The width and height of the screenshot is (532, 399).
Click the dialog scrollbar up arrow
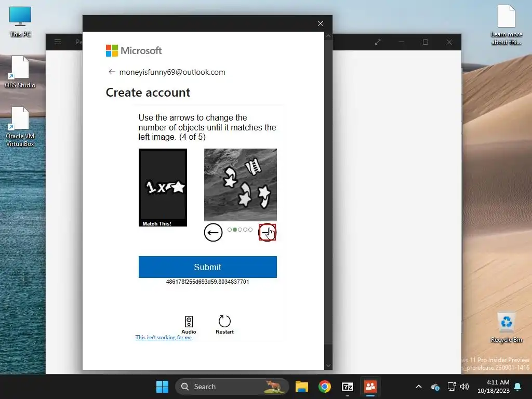point(328,36)
